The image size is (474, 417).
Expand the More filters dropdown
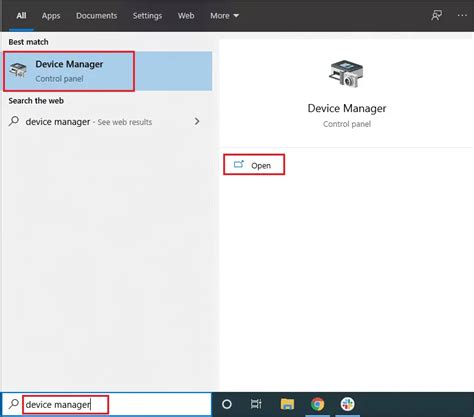tap(224, 16)
